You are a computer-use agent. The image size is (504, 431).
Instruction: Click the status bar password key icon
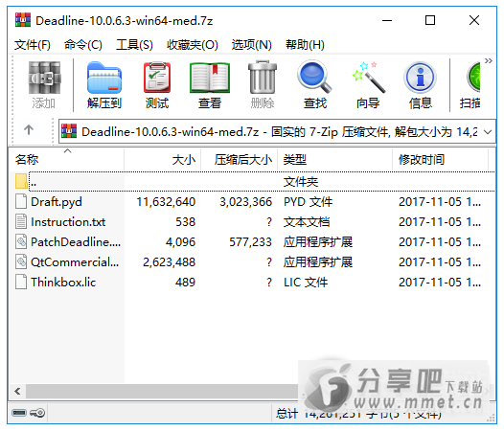(37, 413)
